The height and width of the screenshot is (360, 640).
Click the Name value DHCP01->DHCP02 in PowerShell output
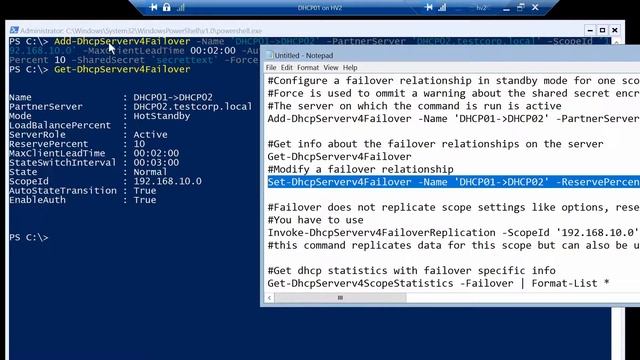(173, 98)
